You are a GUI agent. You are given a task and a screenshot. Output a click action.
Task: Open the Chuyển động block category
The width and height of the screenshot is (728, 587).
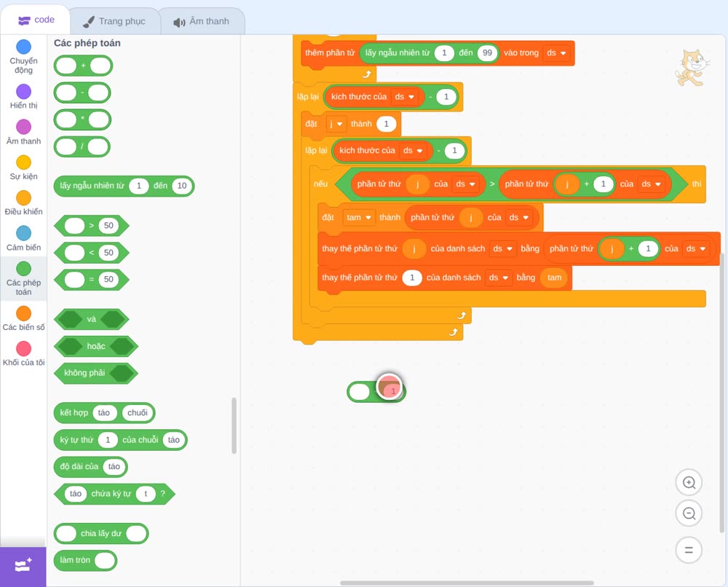[x=23, y=57]
